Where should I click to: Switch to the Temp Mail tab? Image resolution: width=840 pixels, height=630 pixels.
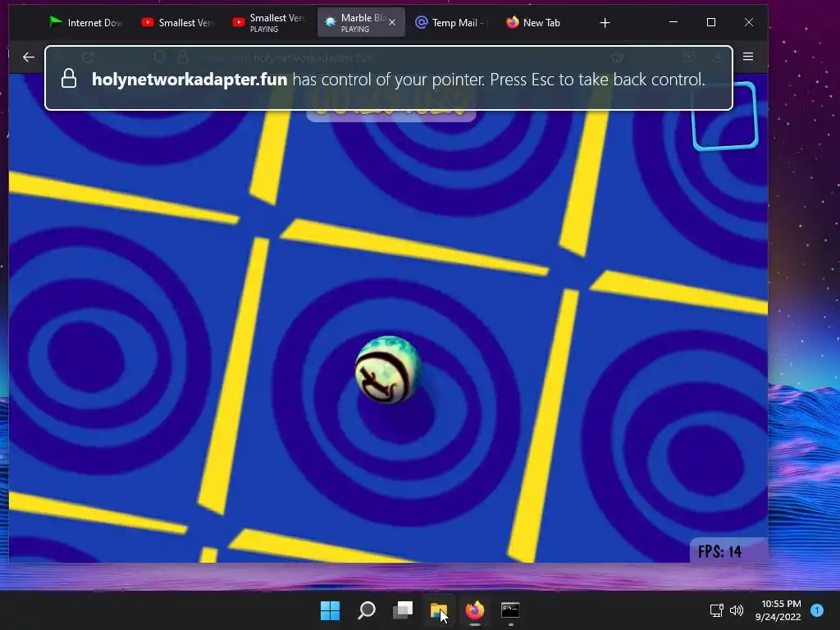pyautogui.click(x=450, y=22)
